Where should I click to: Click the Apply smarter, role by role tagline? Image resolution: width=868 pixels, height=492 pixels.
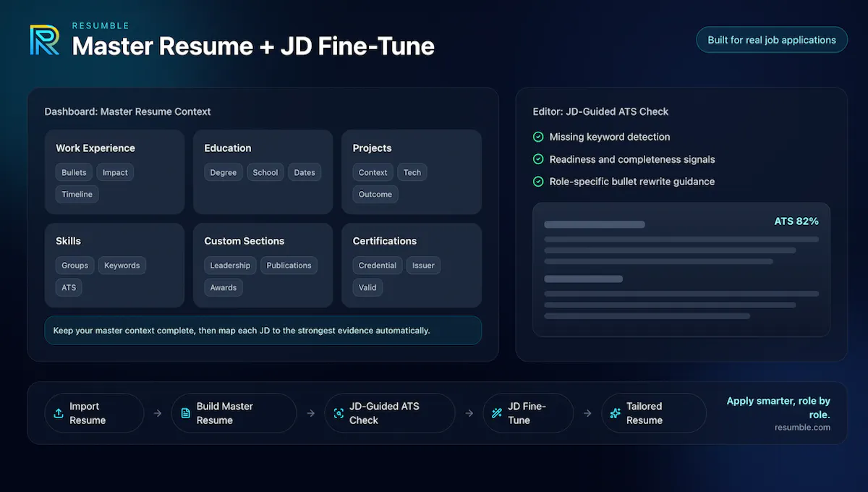778,408
